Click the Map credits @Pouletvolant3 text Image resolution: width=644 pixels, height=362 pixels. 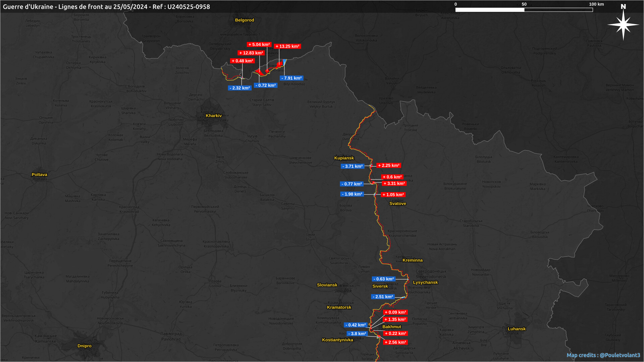tap(603, 355)
